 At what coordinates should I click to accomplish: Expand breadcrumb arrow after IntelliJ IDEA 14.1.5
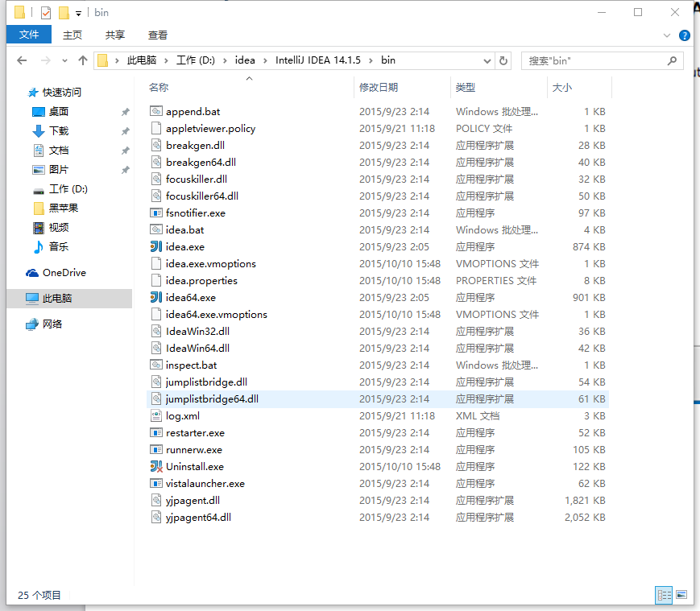click(371, 60)
